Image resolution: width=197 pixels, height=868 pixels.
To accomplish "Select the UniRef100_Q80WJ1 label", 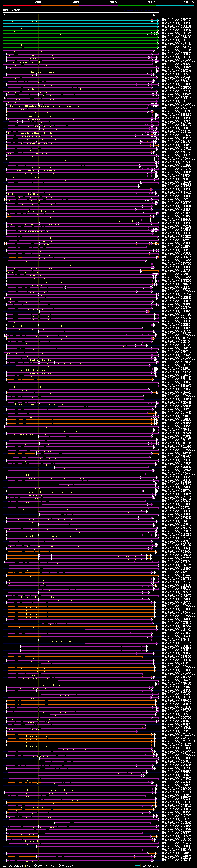I will [x=177, y=761].
